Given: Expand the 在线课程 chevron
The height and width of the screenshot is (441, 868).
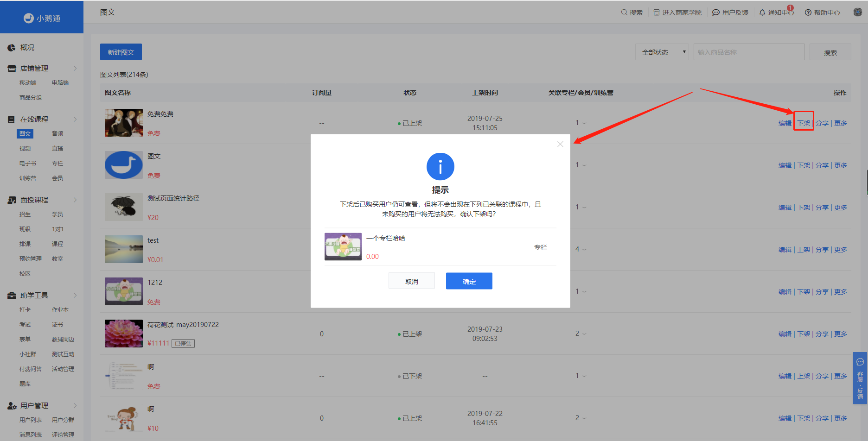Looking at the screenshot, I should click(75, 120).
